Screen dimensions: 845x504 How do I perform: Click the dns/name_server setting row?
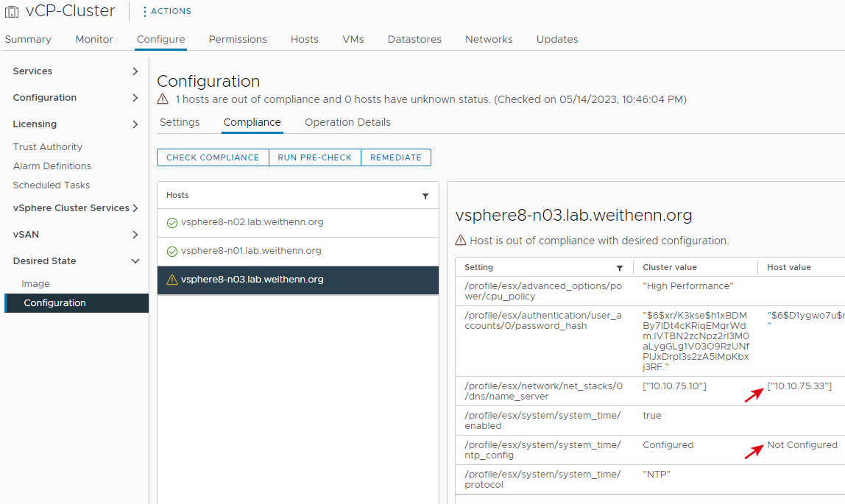point(650,391)
